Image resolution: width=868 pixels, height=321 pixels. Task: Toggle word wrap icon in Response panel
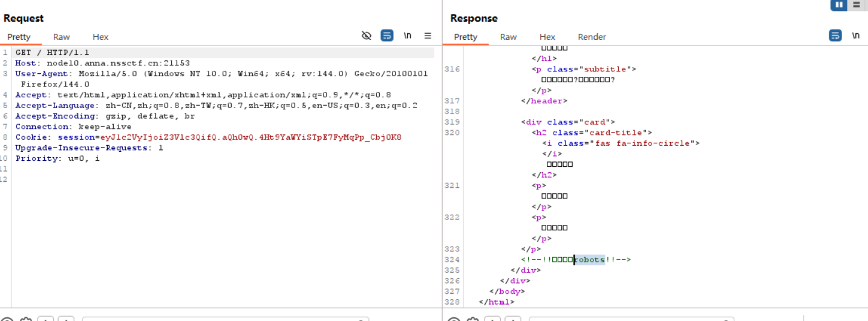click(x=835, y=36)
